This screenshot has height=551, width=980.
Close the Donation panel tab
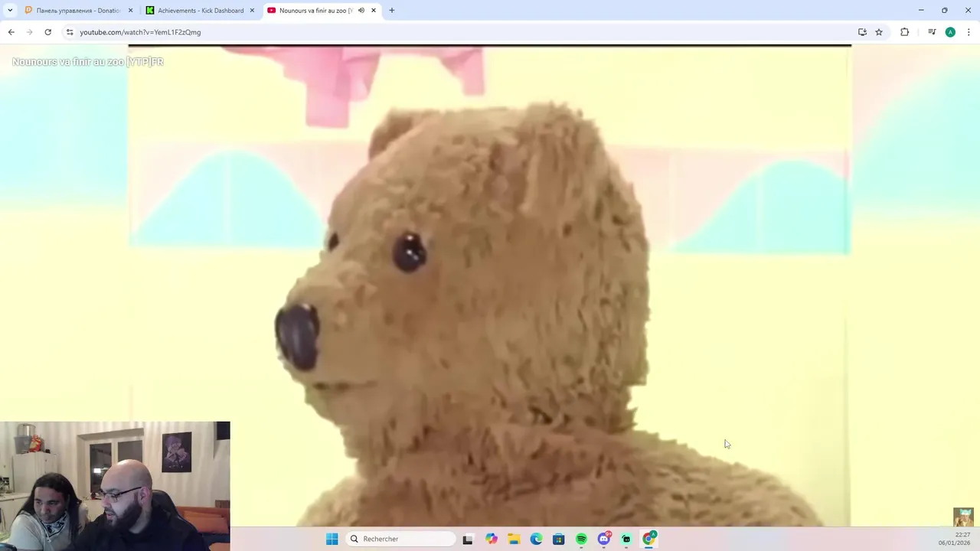pyautogui.click(x=130, y=11)
